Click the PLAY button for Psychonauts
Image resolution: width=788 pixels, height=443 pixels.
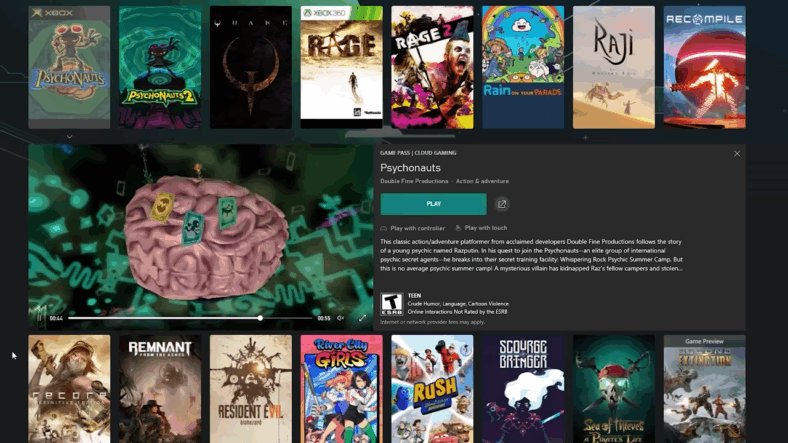pyautogui.click(x=433, y=204)
